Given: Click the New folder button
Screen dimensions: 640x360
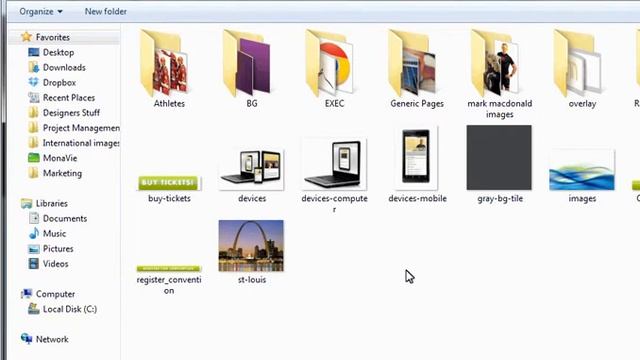Looking at the screenshot, I should coord(106,11).
